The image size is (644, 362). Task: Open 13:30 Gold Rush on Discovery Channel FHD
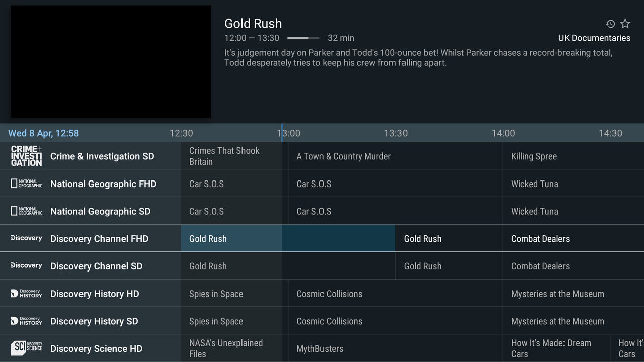(449, 239)
